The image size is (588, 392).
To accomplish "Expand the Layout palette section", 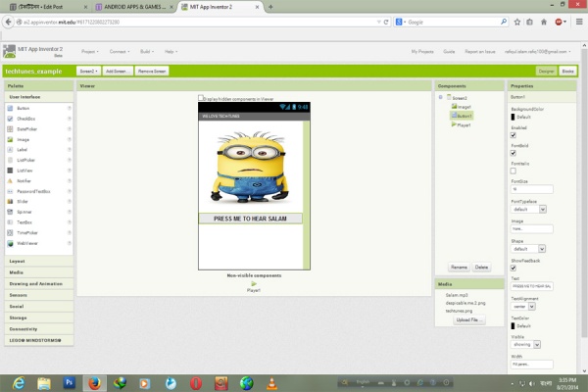I will (x=18, y=262).
